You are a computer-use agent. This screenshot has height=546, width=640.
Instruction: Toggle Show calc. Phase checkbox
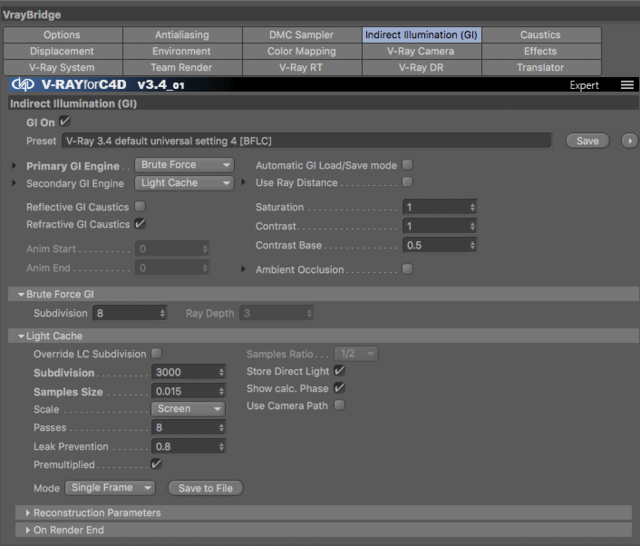[339, 388]
